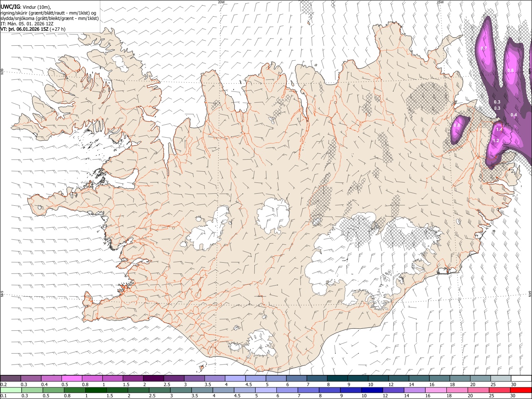Select the 'slydda/snjókoma (grátt/bleikt/grænt - mm/1klst)' line
The height and width of the screenshot is (399, 532).
pyautogui.click(x=50, y=18)
